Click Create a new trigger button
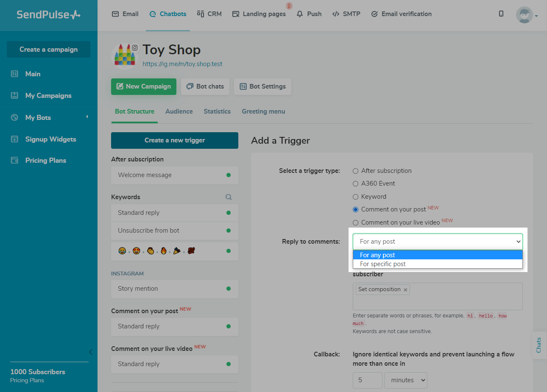This screenshot has width=547, height=392. click(x=175, y=140)
